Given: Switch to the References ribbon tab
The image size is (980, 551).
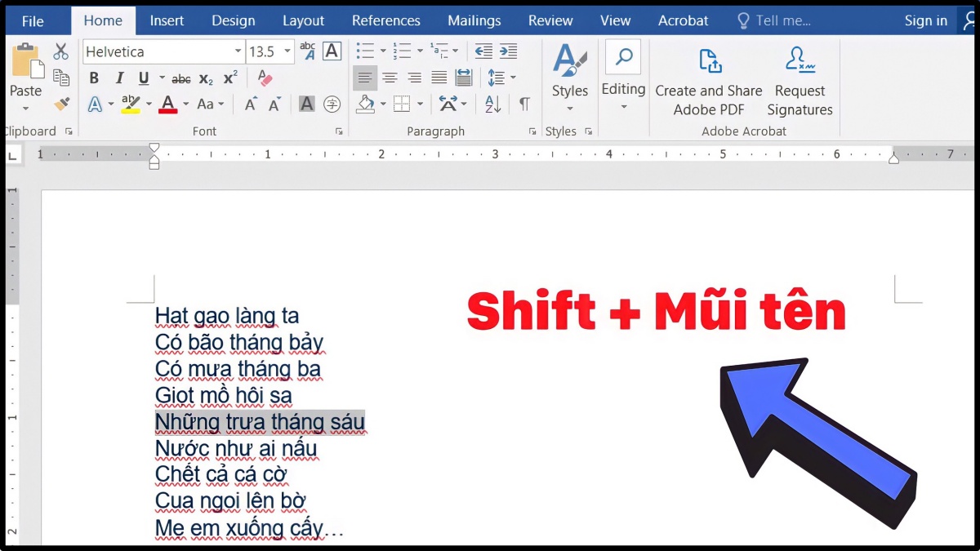Looking at the screenshot, I should (385, 20).
